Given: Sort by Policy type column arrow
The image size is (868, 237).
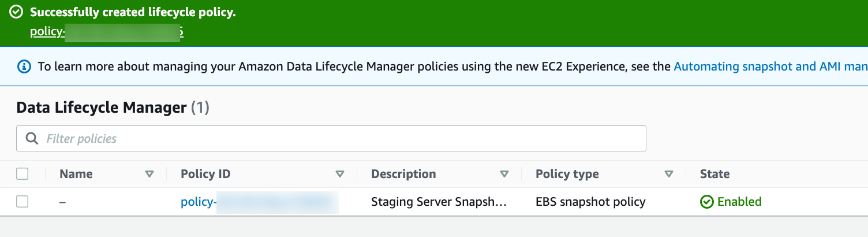Looking at the screenshot, I should pyautogui.click(x=669, y=174).
